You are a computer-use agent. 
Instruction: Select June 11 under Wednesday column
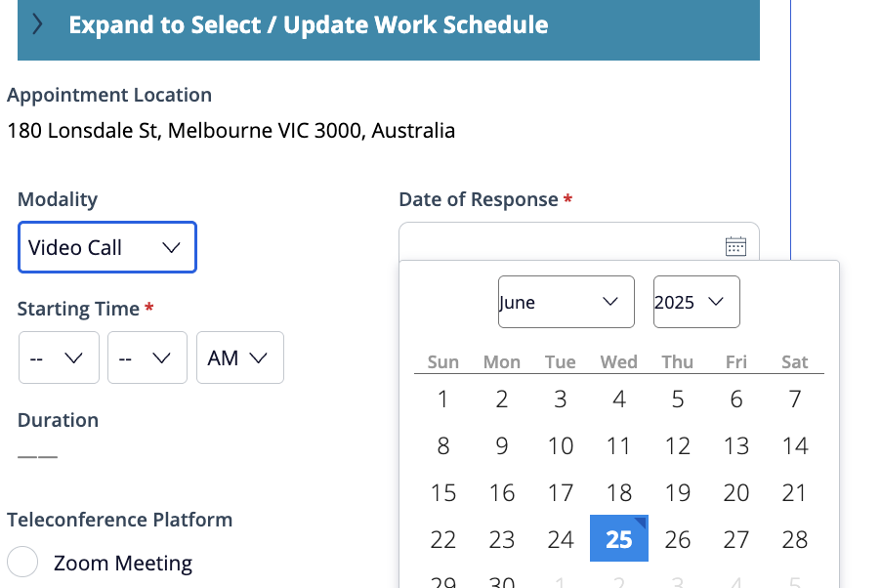click(618, 445)
